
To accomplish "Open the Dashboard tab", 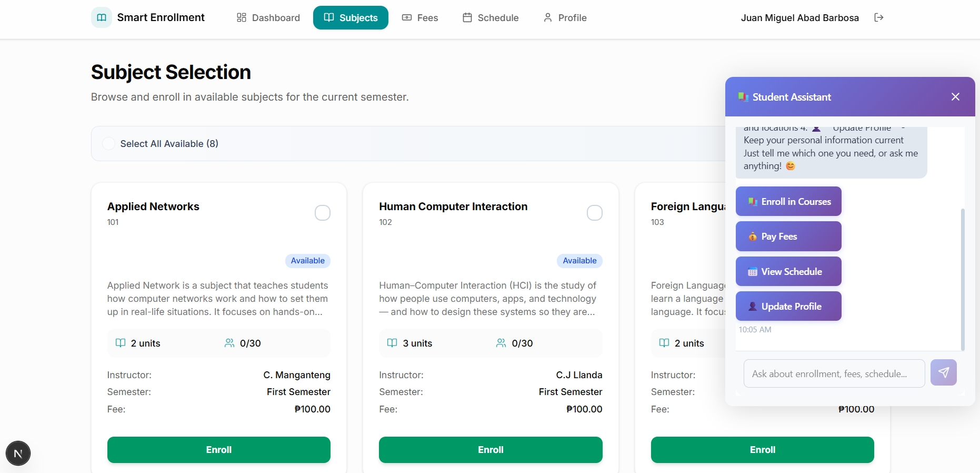I will (x=268, y=17).
